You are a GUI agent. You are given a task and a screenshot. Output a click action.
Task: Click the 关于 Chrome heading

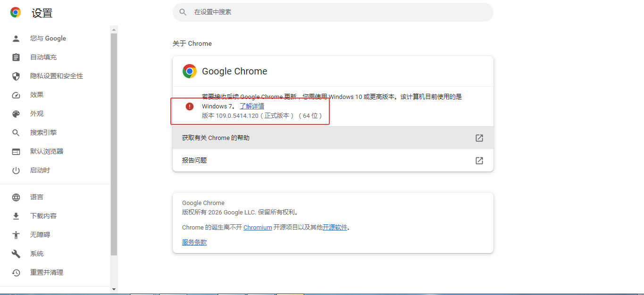click(192, 43)
